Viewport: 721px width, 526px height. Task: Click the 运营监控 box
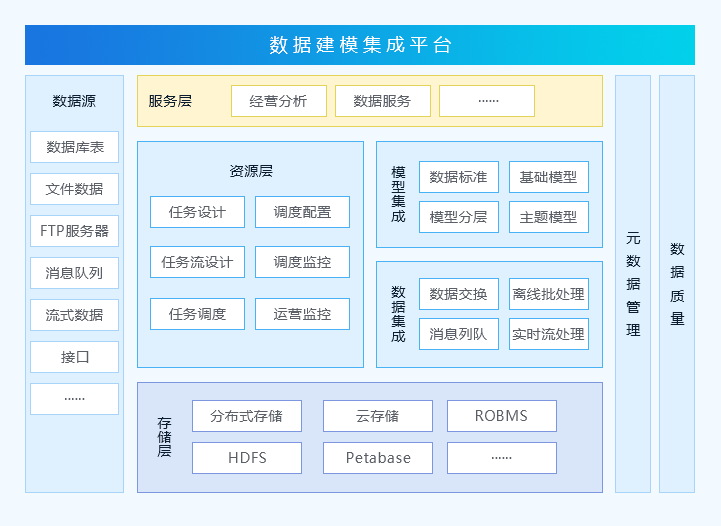[x=303, y=314]
